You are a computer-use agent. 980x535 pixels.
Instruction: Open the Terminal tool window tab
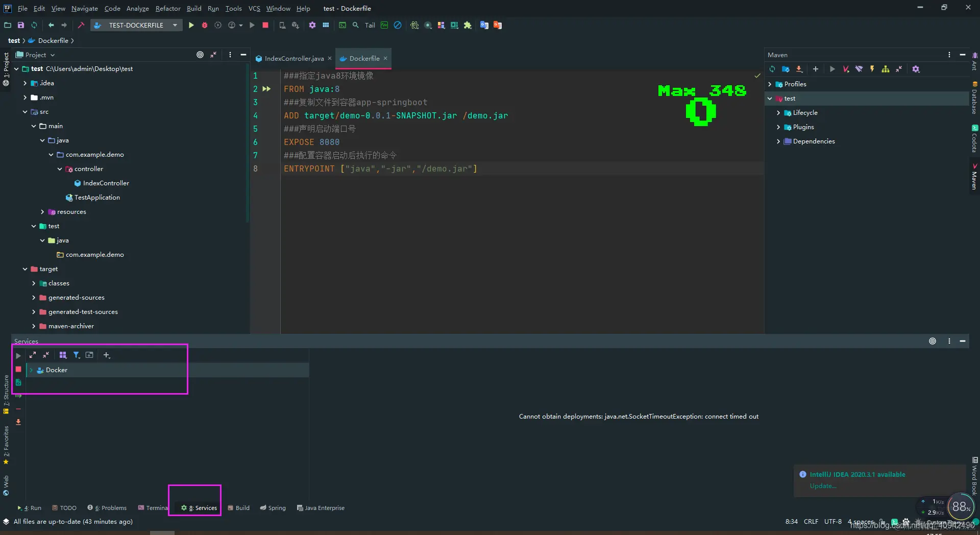(x=153, y=508)
